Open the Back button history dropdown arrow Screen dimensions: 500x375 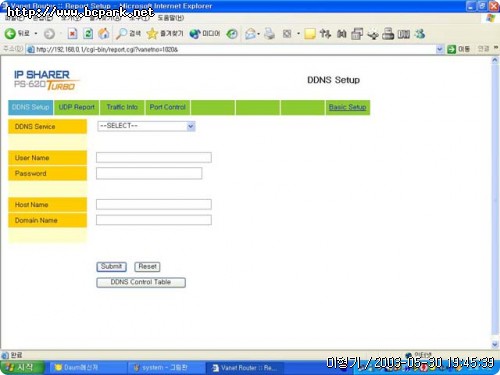36,34
